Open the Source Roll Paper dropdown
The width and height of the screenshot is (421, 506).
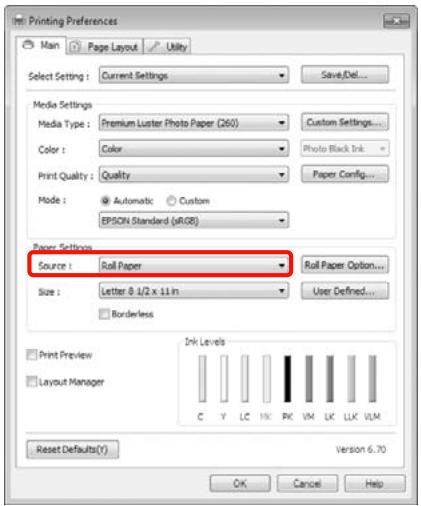194,266
